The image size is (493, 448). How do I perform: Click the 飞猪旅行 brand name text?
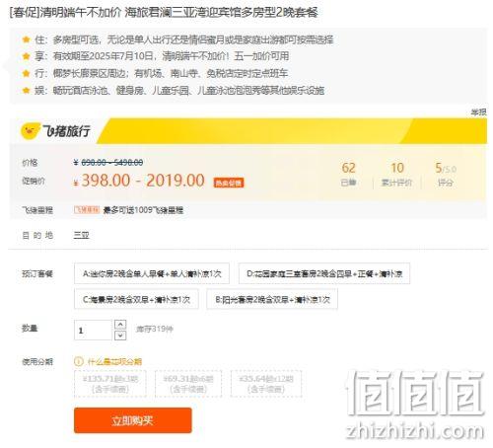(x=67, y=131)
